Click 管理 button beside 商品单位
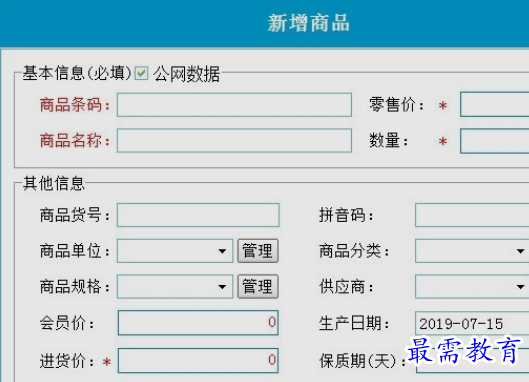Image resolution: width=529 pixels, height=382 pixels. click(x=258, y=251)
